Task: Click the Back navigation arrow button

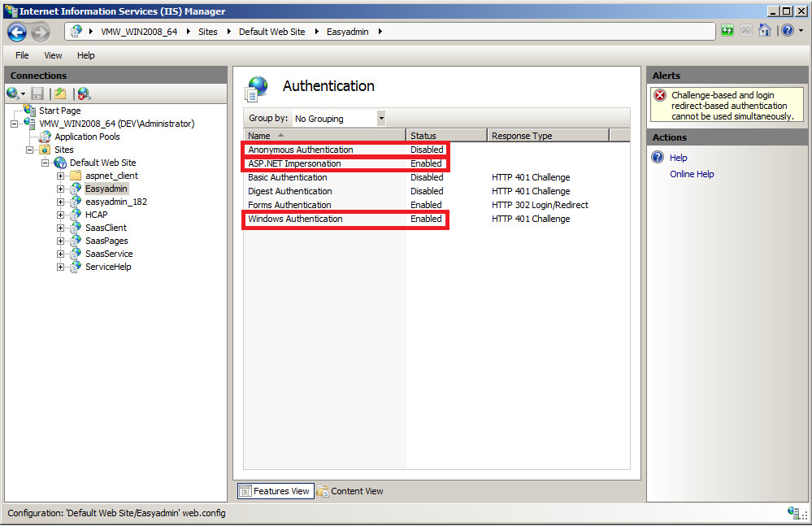Action: (x=17, y=32)
